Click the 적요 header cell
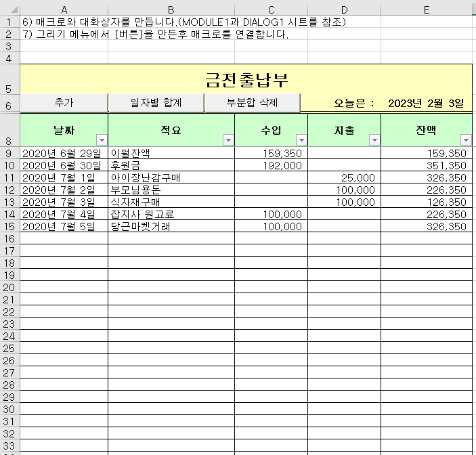 click(x=171, y=130)
